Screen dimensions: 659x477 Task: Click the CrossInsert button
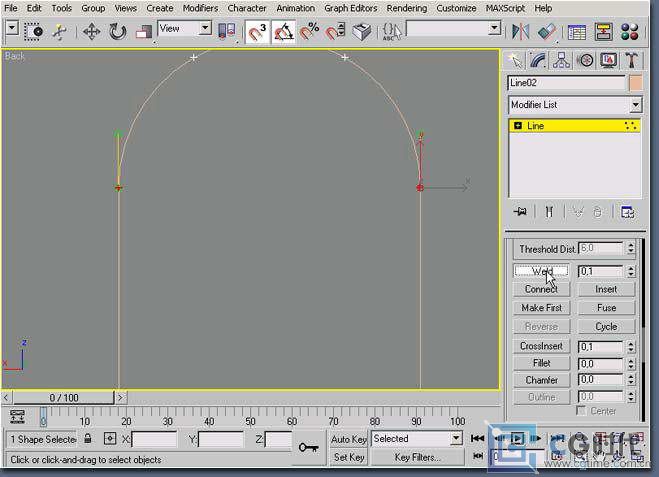point(541,346)
